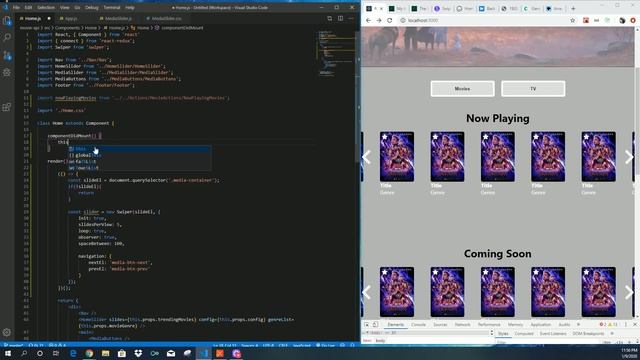Click the split editor icon in VS Code
This screenshot has height=360, width=640.
(x=340, y=18)
